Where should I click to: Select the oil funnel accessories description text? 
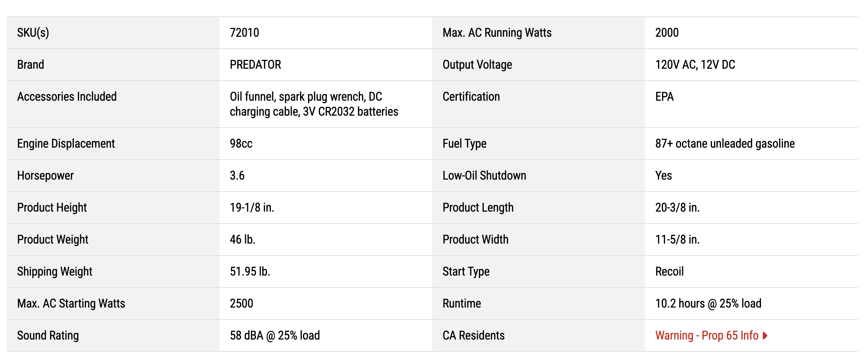click(314, 104)
